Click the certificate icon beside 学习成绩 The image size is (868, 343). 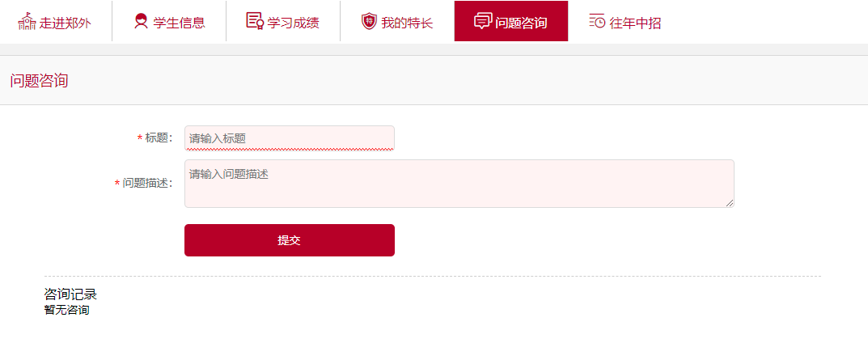[x=255, y=21]
